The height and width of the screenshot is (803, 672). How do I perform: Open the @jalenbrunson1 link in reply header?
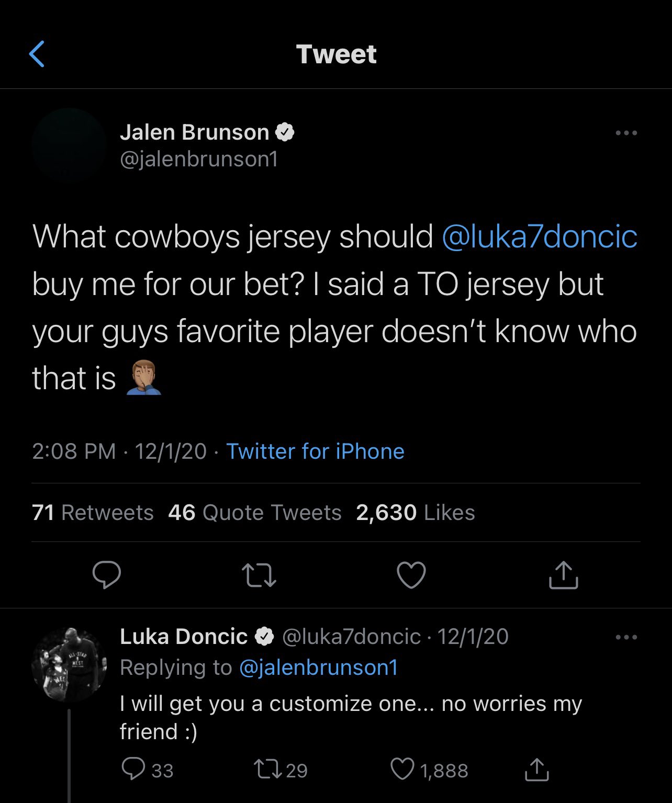pos(319,668)
